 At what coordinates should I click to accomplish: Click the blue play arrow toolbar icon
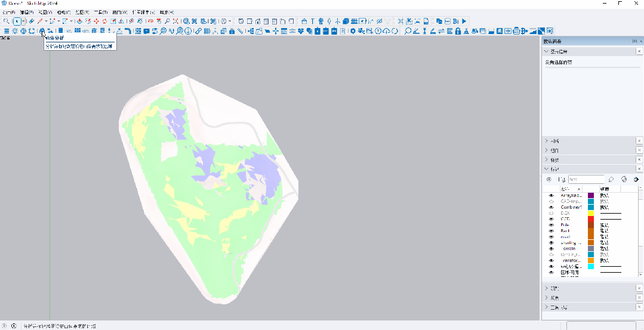[x=464, y=21]
